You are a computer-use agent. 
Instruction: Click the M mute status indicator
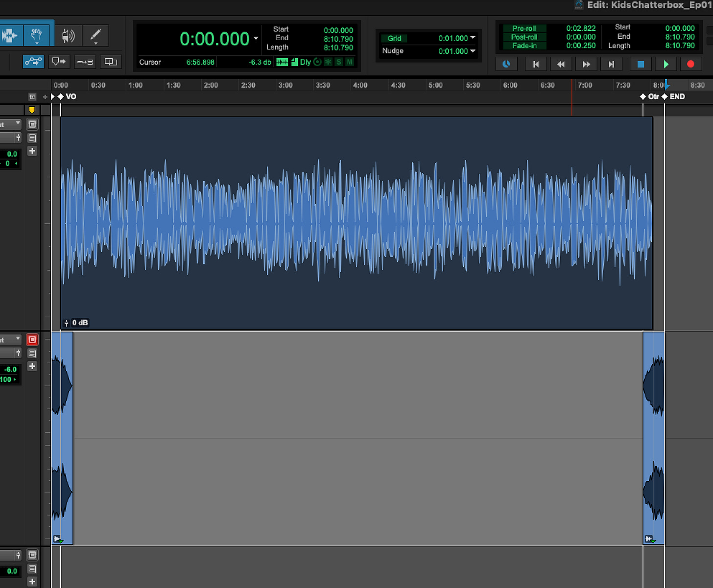tap(350, 62)
